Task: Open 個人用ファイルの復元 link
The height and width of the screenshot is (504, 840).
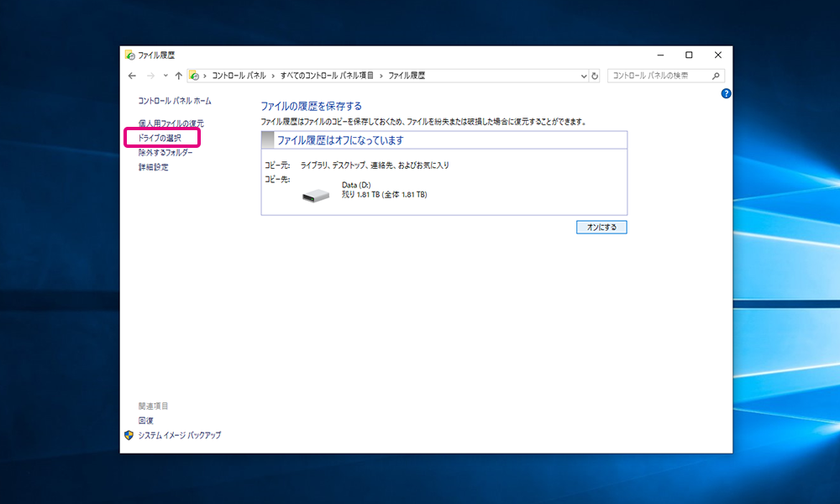Action: [x=171, y=123]
